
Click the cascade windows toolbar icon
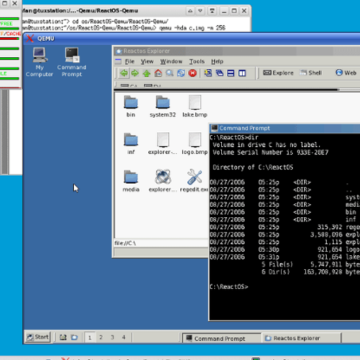coord(219,73)
